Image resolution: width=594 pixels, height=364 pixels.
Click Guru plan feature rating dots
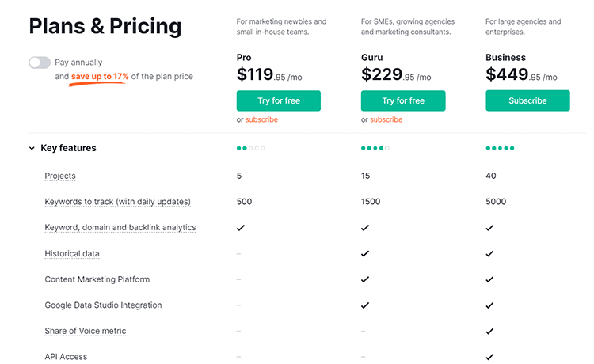coord(375,148)
